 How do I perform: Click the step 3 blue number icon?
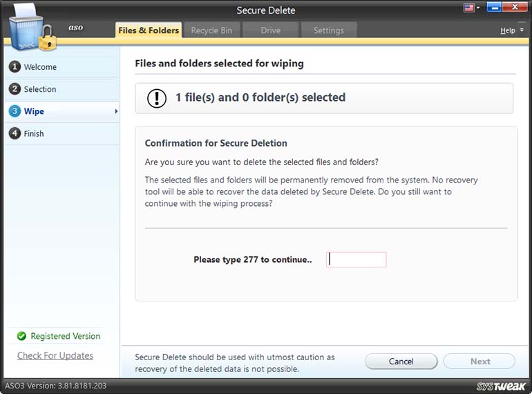coord(15,111)
